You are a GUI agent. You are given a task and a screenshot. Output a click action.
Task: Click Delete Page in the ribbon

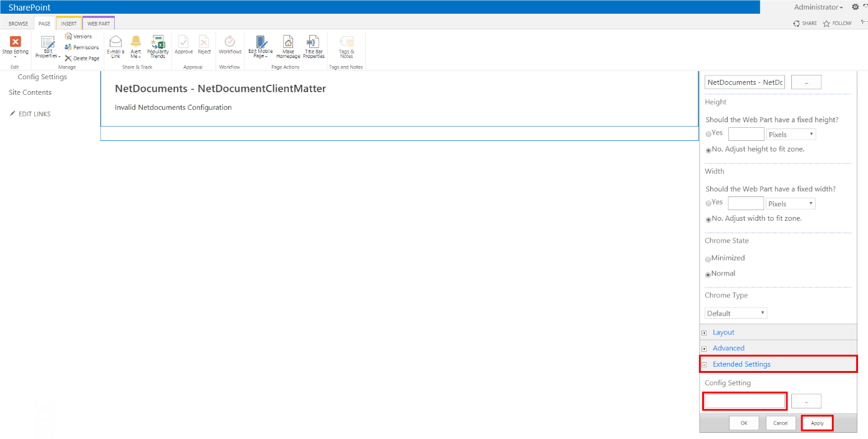pyautogui.click(x=82, y=58)
